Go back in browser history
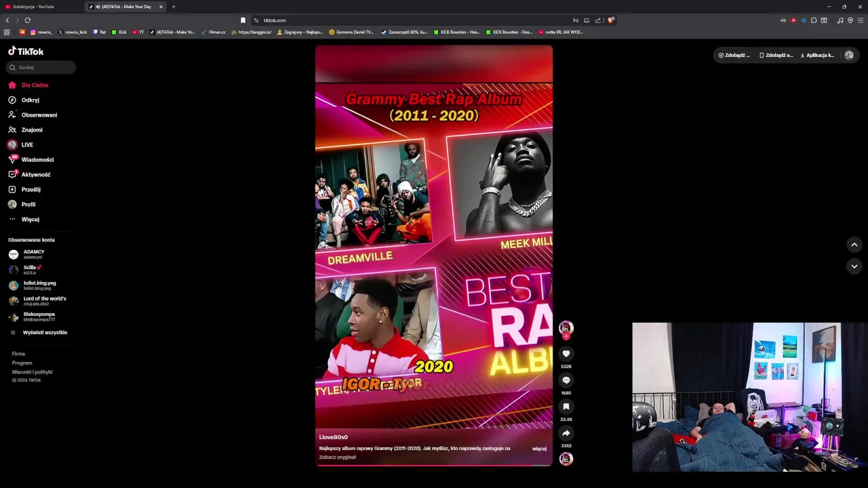This screenshot has height=488, width=868. click(7, 20)
